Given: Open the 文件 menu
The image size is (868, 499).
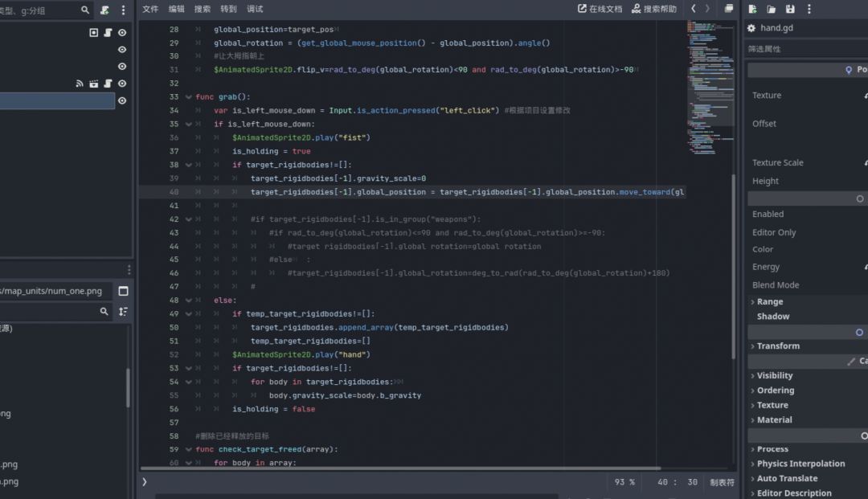Looking at the screenshot, I should [x=150, y=9].
